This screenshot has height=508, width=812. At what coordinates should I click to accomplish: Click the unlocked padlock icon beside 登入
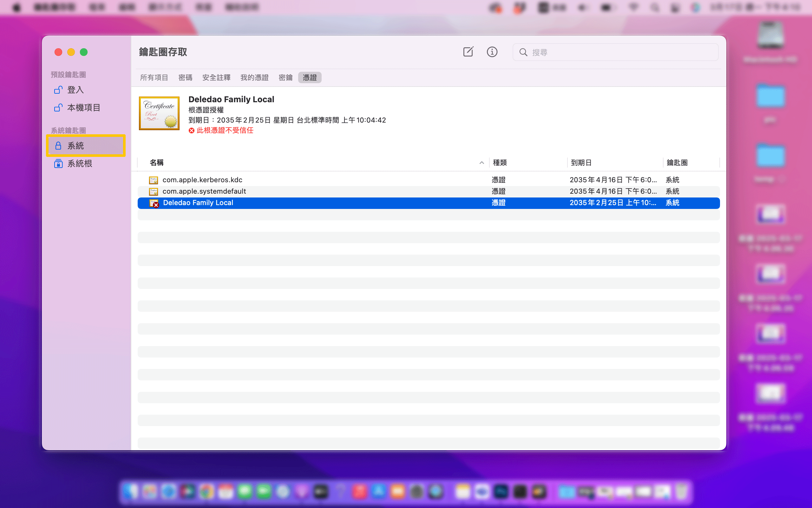point(58,89)
